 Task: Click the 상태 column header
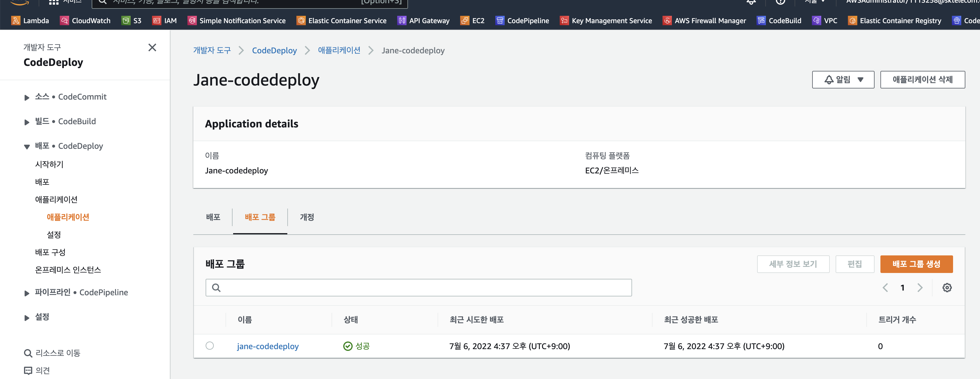point(350,320)
